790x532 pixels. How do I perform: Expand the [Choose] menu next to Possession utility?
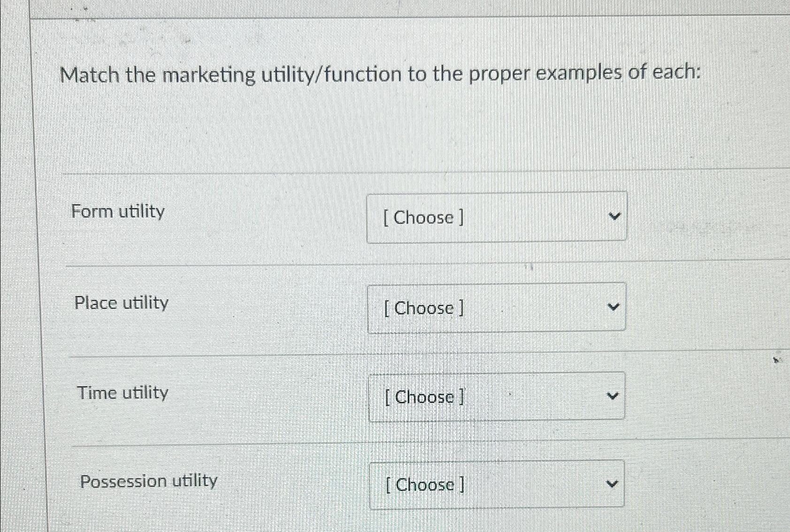click(496, 484)
